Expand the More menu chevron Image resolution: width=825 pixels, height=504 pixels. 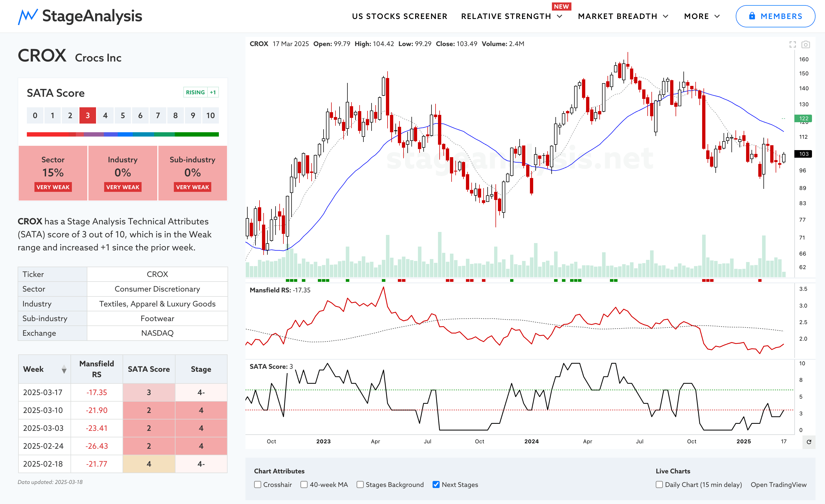click(x=717, y=16)
